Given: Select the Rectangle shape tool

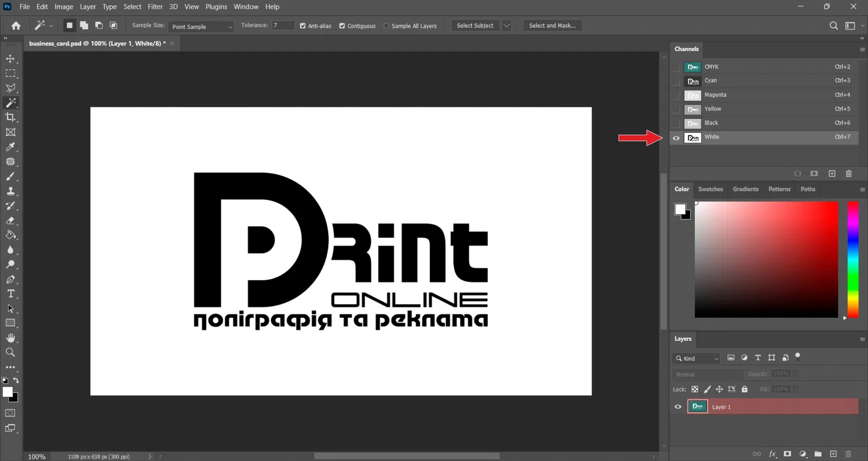Looking at the screenshot, I should 10,323.
